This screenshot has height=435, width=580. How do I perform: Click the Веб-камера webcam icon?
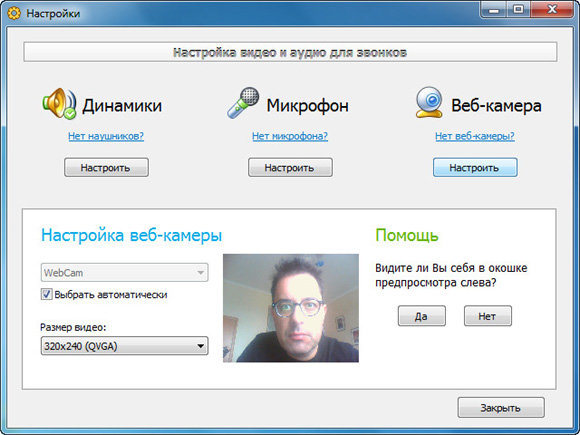(429, 102)
